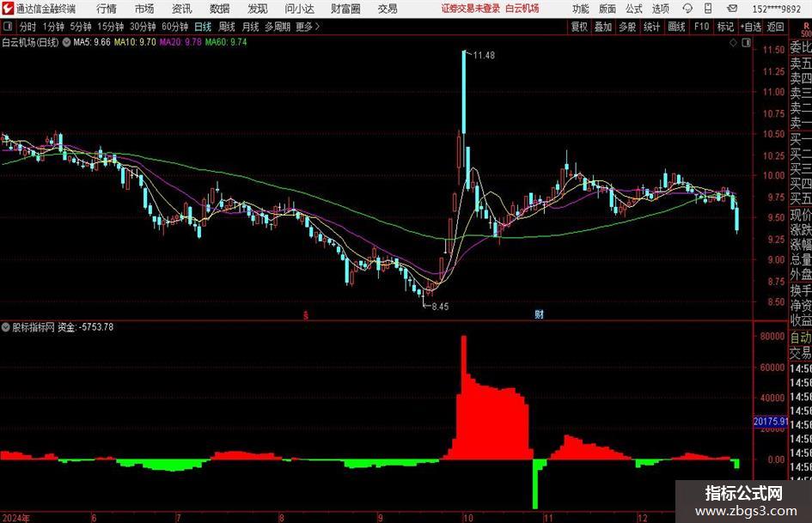The height and width of the screenshot is (523, 812).
Task: Switch to the 60分钟 period tab
Action: [x=174, y=27]
